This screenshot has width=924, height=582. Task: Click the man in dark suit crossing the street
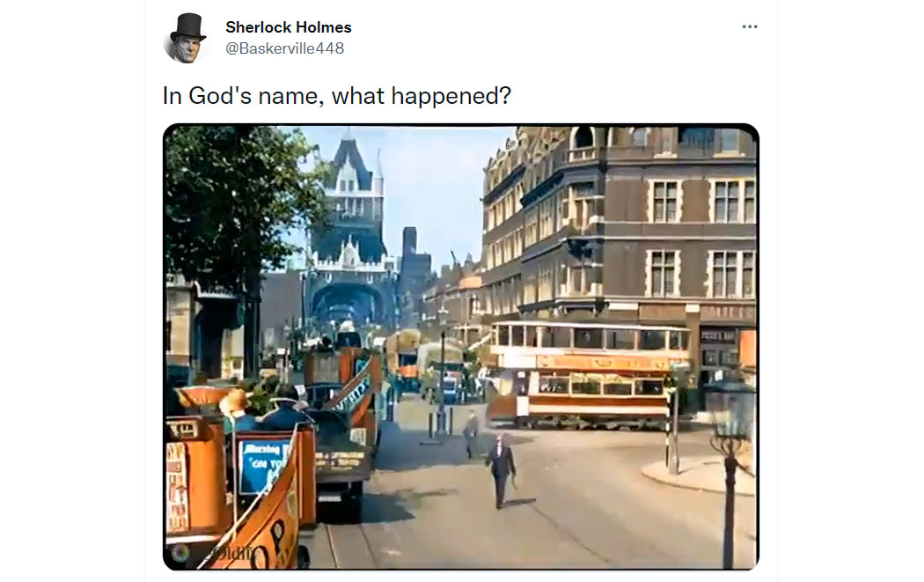(x=501, y=472)
